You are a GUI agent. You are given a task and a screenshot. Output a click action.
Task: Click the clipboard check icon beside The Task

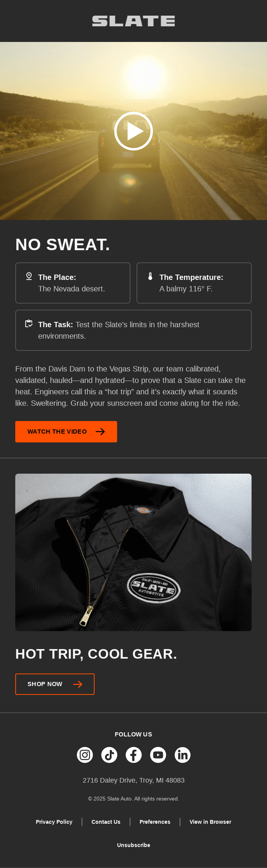tap(29, 323)
